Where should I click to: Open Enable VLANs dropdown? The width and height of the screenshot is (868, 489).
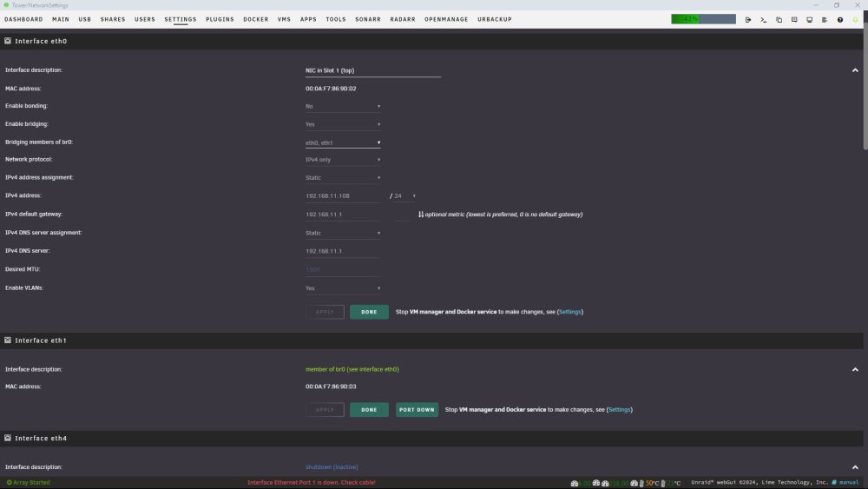(x=343, y=288)
